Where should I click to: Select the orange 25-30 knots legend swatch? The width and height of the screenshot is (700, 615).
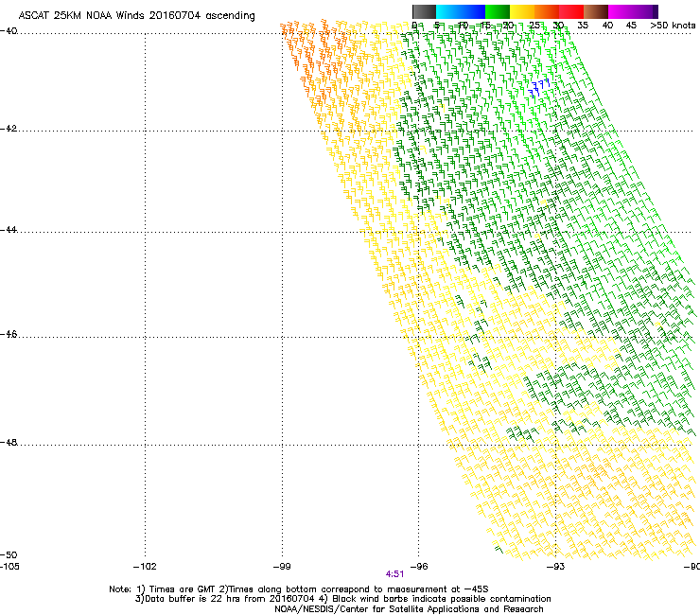[547, 11]
